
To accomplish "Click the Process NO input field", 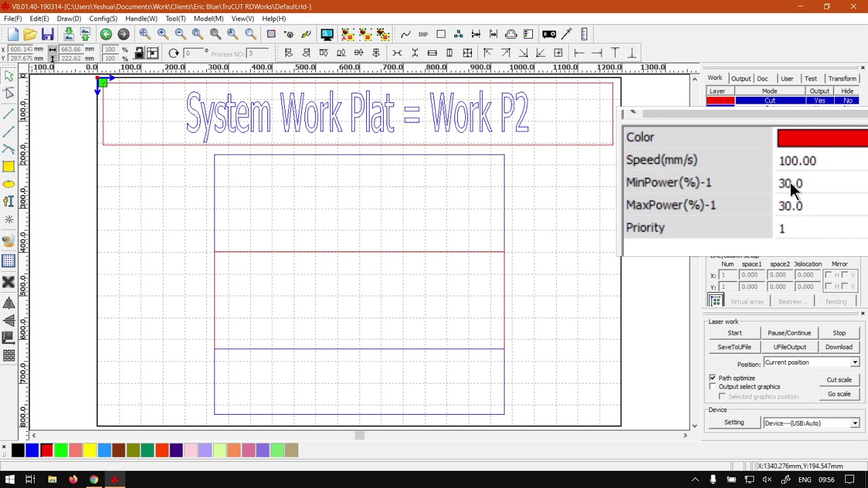I will (259, 54).
